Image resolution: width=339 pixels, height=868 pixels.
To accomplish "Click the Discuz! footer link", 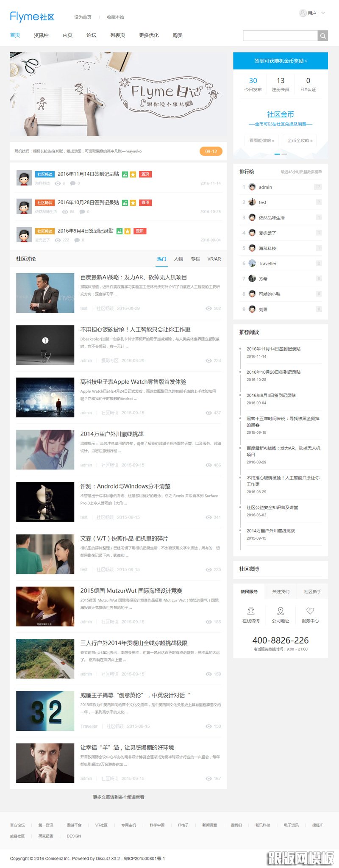I will [x=103, y=859].
